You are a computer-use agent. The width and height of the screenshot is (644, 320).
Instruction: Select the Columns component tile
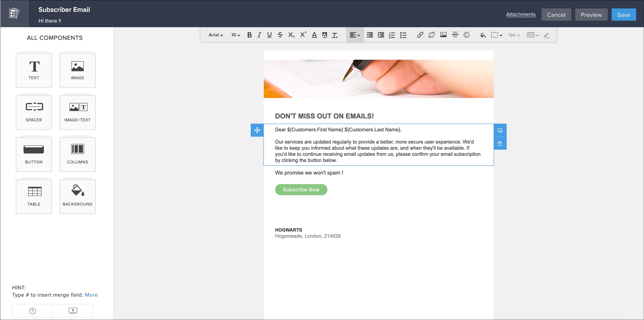pos(78,154)
